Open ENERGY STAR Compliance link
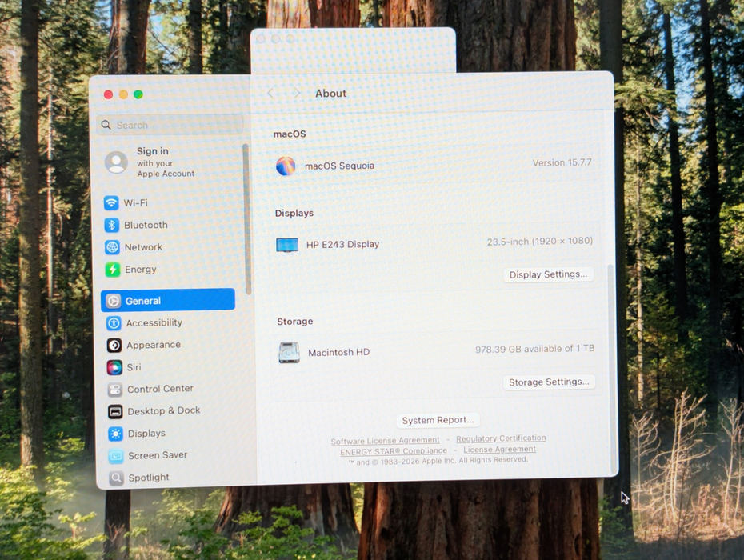The image size is (744, 560). click(x=394, y=451)
